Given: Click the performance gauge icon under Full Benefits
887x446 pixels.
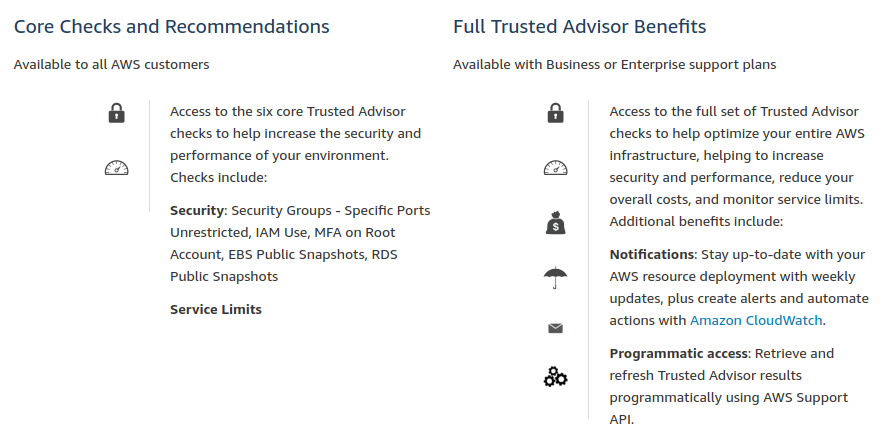Looking at the screenshot, I should (x=556, y=168).
